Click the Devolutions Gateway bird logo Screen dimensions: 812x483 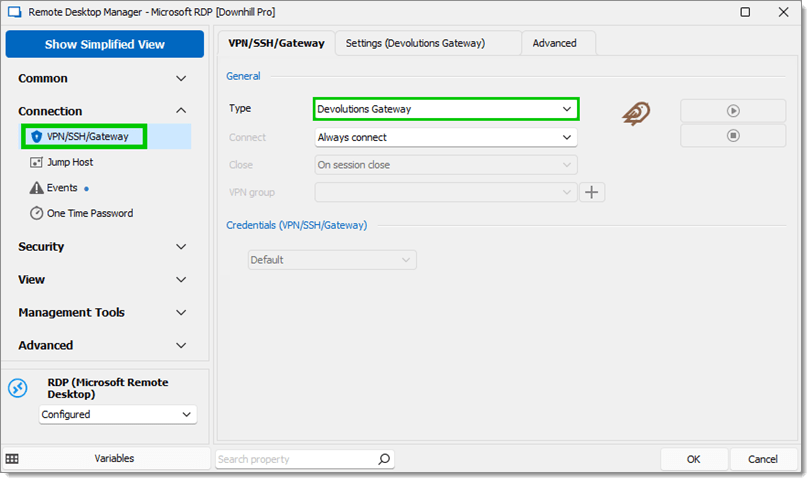coord(636,113)
